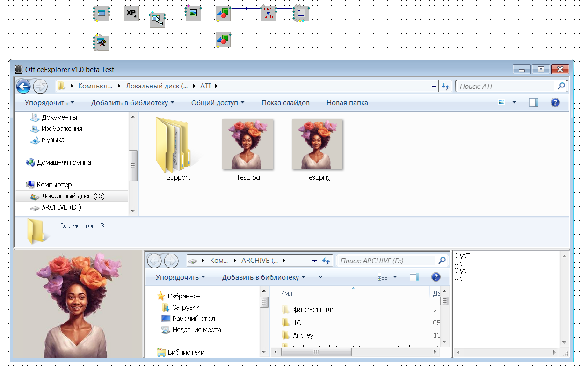The width and height of the screenshot is (588, 377).
Task: Open Упорядочить menu in lower ARCHIVE pane
Action: click(180, 277)
